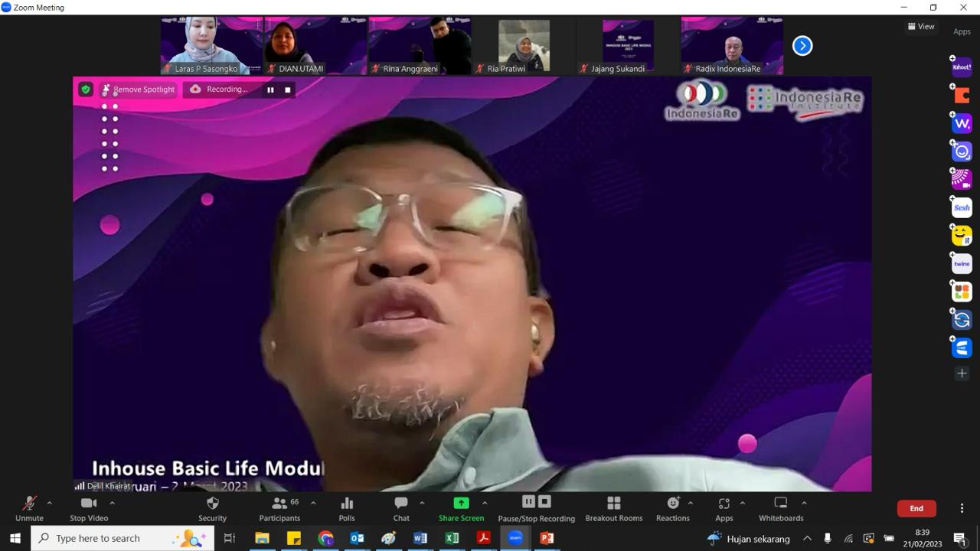Expand Apps options arrow
Image resolution: width=980 pixels, height=551 pixels.
[742, 503]
